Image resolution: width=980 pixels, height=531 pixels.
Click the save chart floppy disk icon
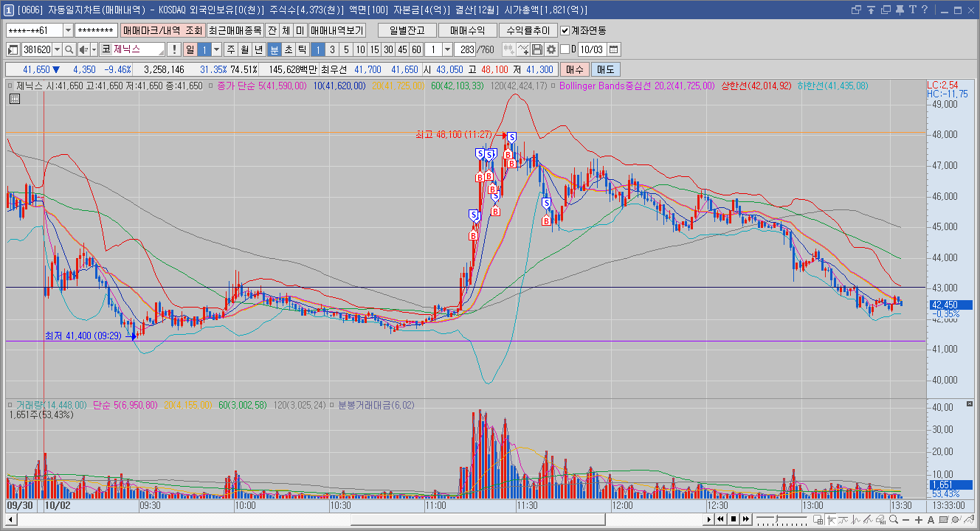pos(537,49)
